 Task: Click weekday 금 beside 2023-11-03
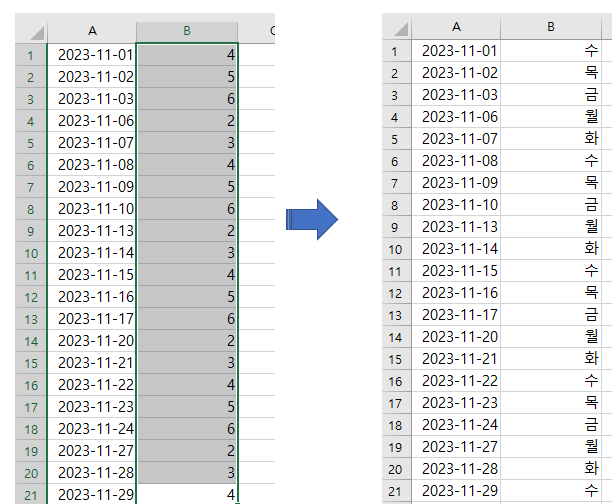(x=551, y=95)
